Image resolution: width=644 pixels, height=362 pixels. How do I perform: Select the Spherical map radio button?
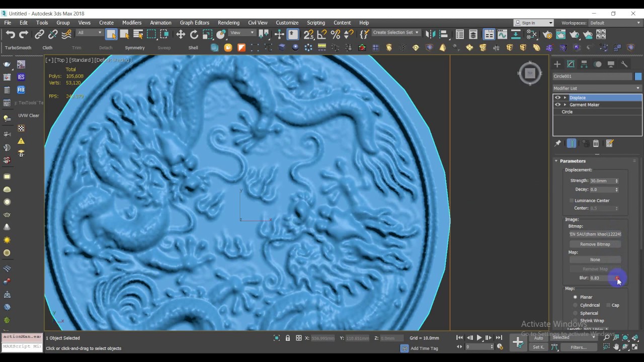point(576,313)
